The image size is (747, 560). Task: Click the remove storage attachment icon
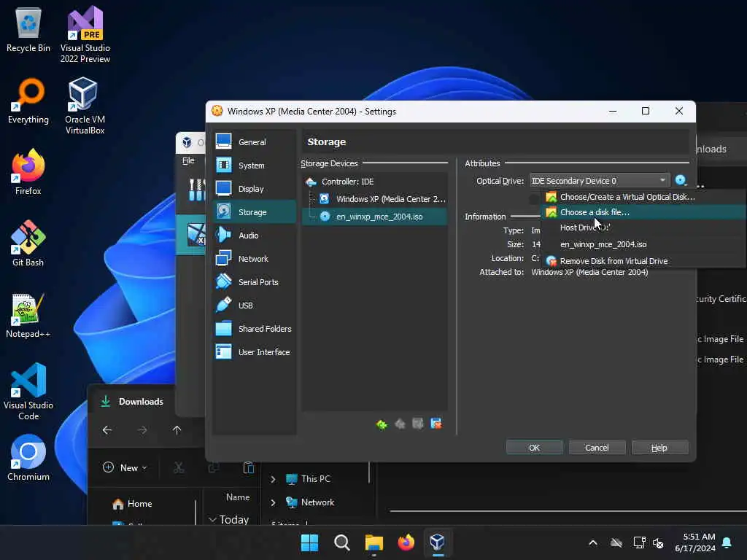(x=436, y=424)
